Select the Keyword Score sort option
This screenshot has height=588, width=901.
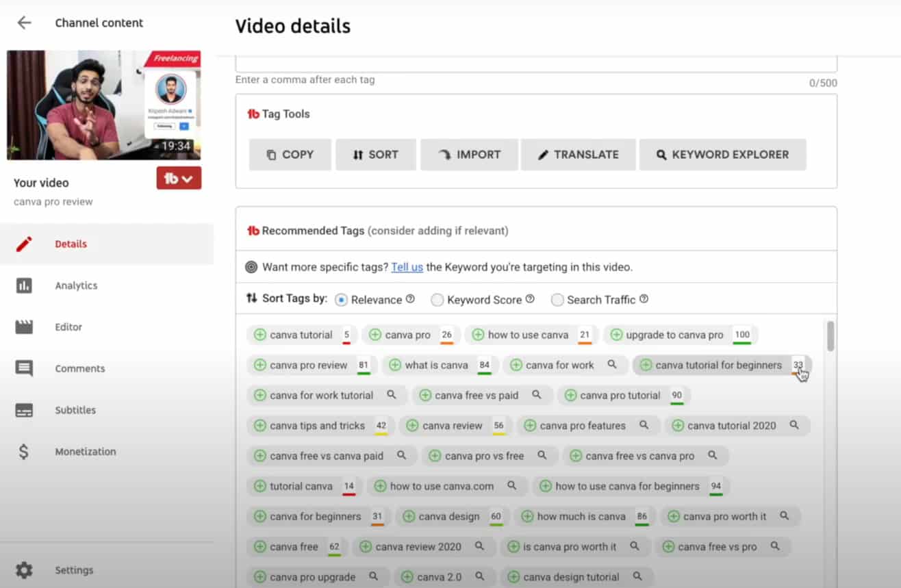(x=437, y=300)
